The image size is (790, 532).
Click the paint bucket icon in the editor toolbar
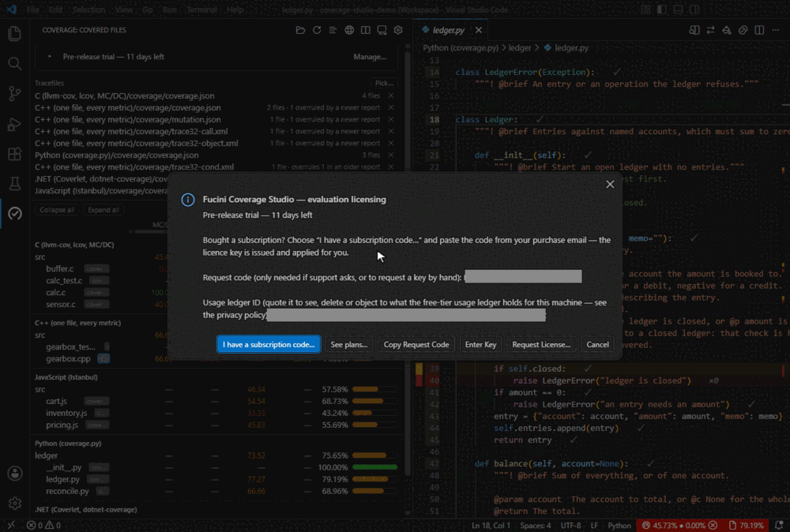point(727,30)
